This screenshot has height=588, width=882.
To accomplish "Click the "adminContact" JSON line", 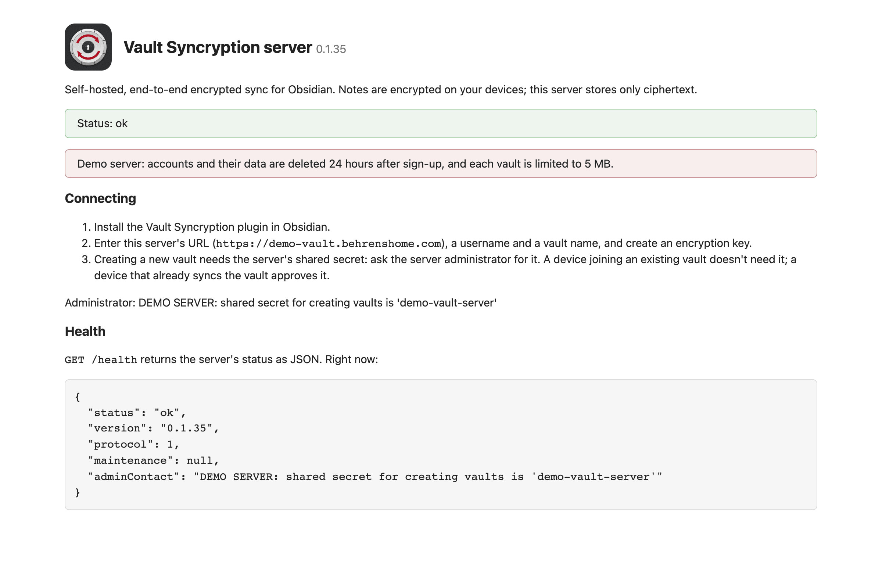I will pyautogui.click(x=375, y=477).
